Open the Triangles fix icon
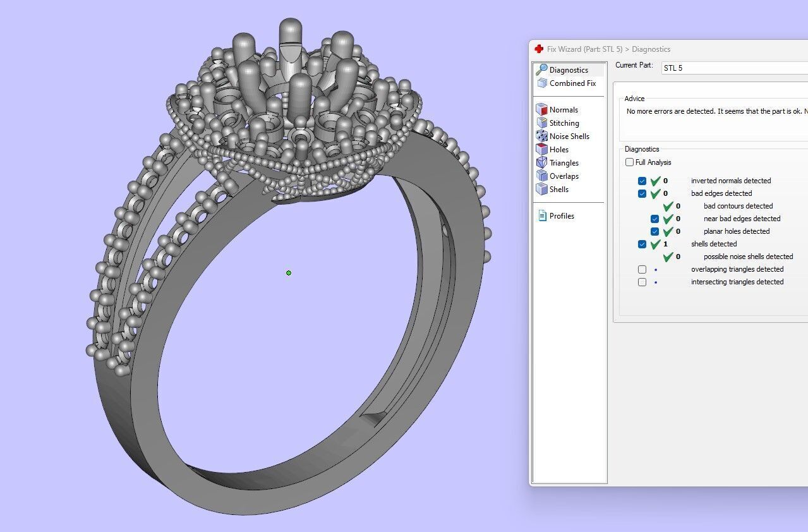This screenshot has width=808, height=532. [541, 162]
